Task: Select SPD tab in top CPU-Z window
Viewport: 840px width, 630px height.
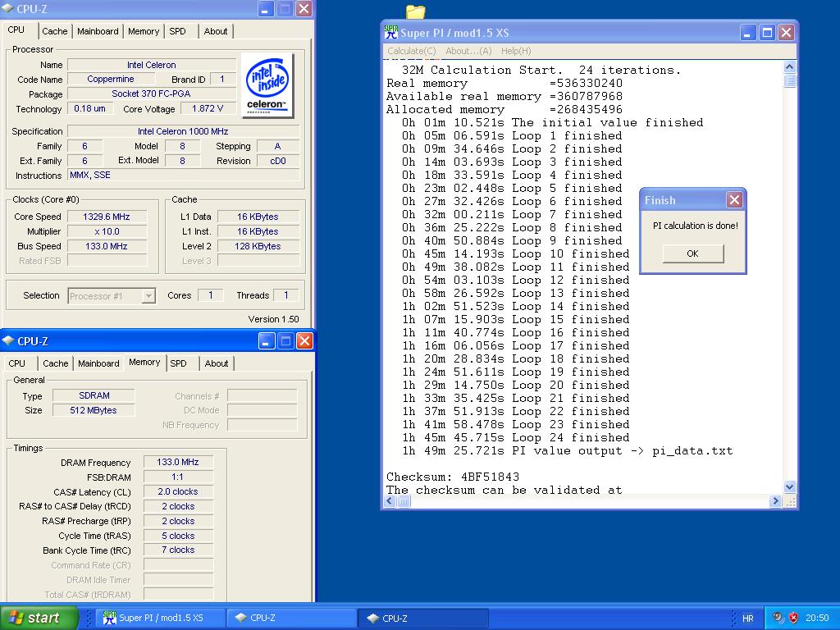Action: click(177, 31)
